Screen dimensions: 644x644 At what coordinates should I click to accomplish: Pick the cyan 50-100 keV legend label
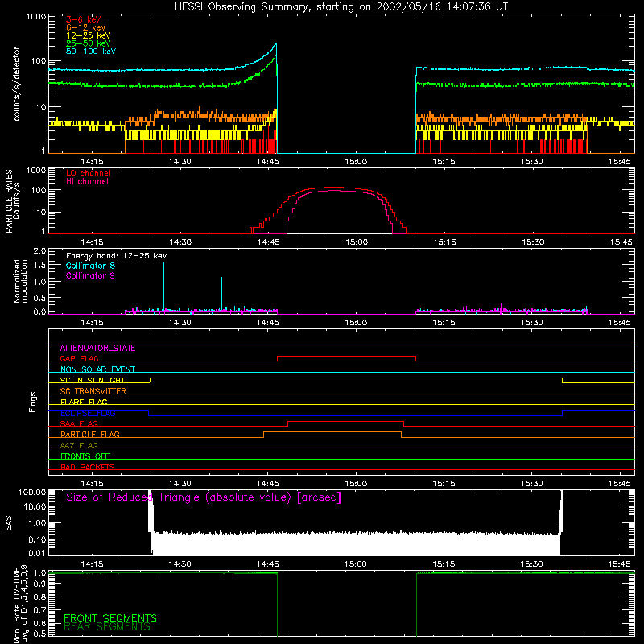(x=91, y=52)
